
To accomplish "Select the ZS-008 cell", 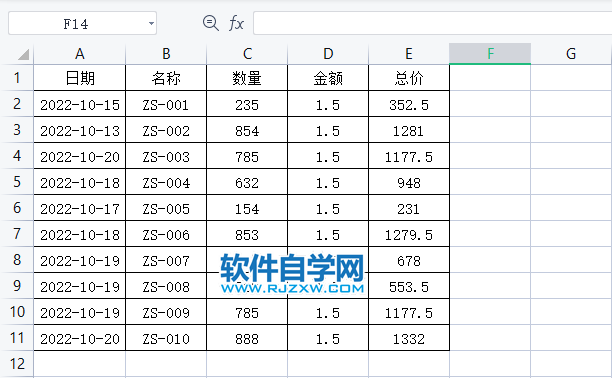I will click(x=166, y=285).
